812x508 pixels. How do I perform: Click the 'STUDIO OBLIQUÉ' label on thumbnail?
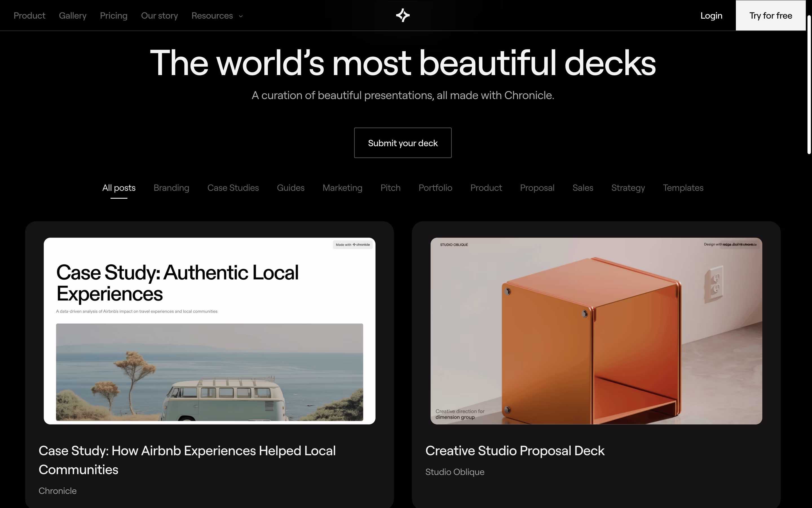click(454, 245)
